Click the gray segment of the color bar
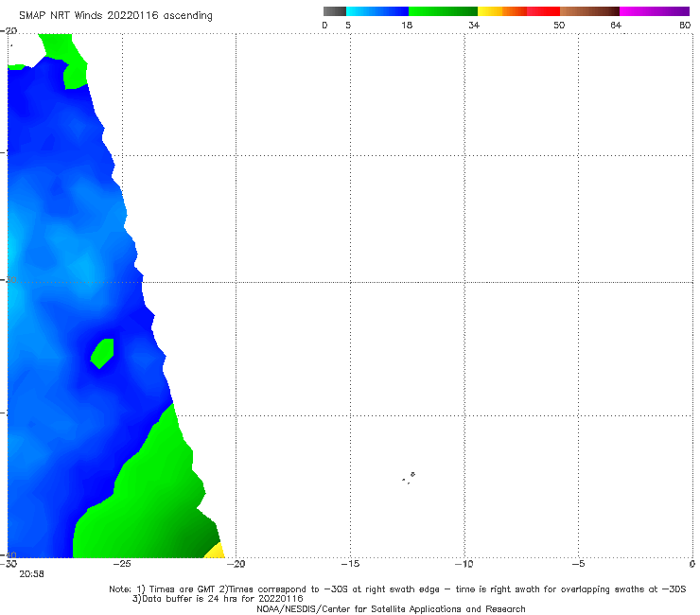This screenshot has height=615, width=700. [334, 11]
